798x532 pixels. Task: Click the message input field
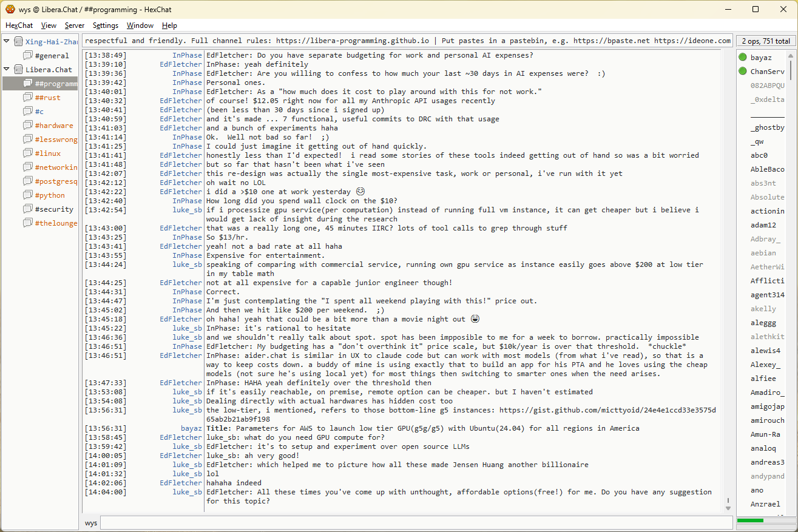click(x=416, y=523)
